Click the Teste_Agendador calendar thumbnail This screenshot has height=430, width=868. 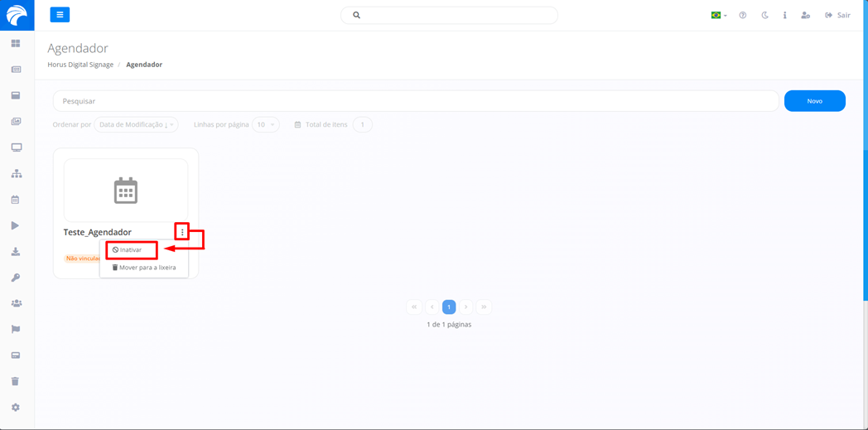(126, 191)
